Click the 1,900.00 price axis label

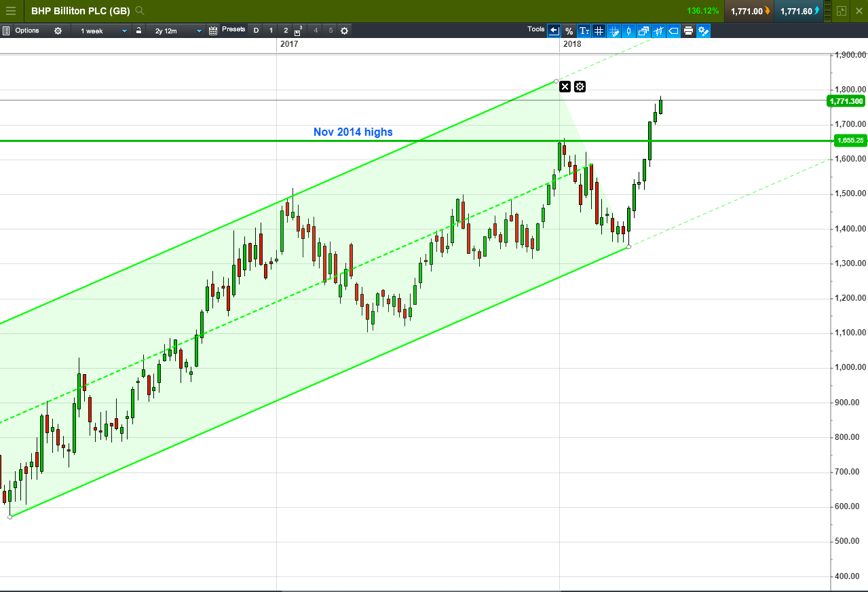[850, 55]
